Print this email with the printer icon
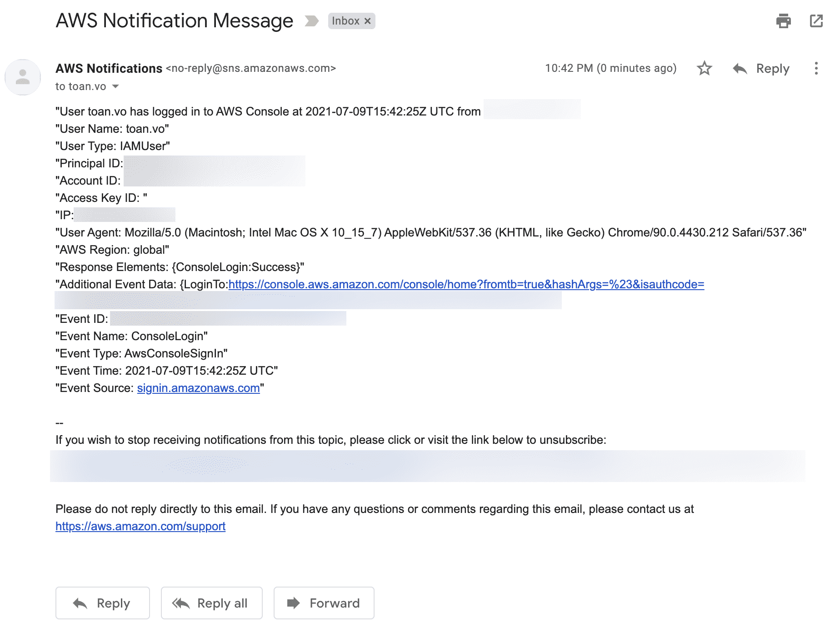840x633 pixels. pos(783,21)
